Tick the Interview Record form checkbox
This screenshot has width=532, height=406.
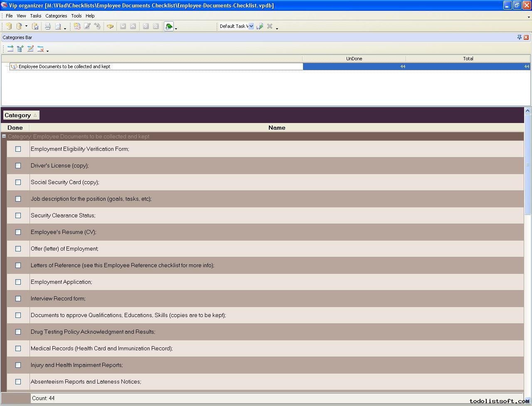click(x=18, y=298)
